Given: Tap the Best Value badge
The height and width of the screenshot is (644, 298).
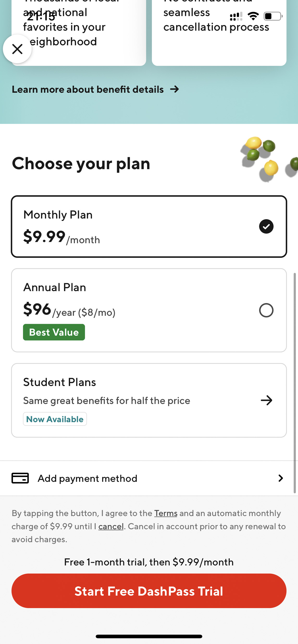Looking at the screenshot, I should tap(54, 332).
